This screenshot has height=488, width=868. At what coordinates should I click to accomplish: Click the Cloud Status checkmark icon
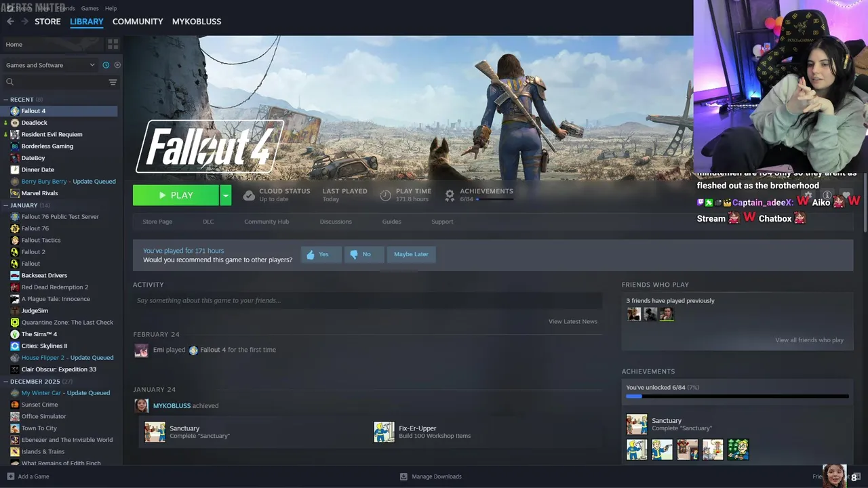pos(249,195)
